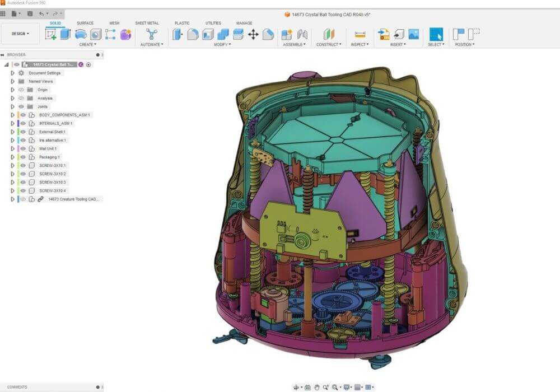The image size is (560, 392).
Task: Toggle visibility of the Joints folder
Action: tap(21, 106)
